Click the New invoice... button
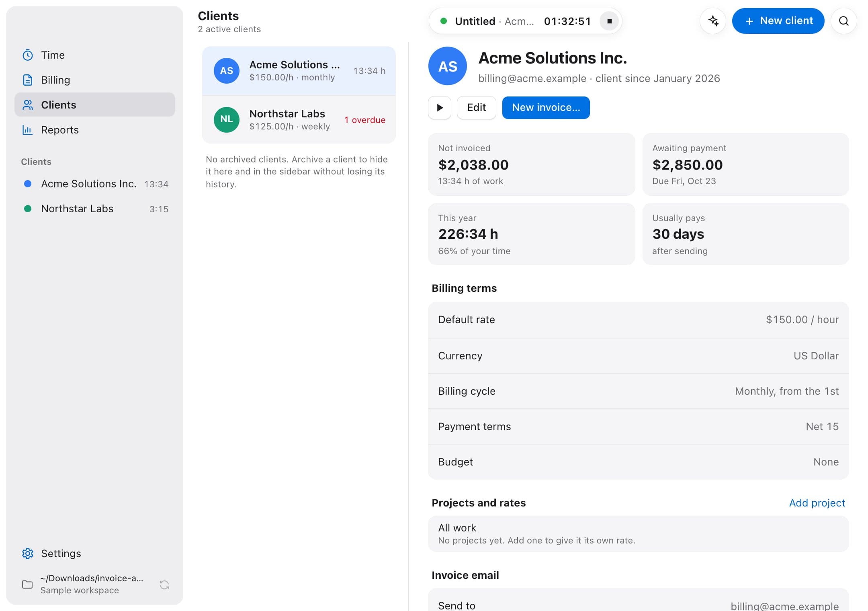The width and height of the screenshot is (868, 611). pos(546,108)
